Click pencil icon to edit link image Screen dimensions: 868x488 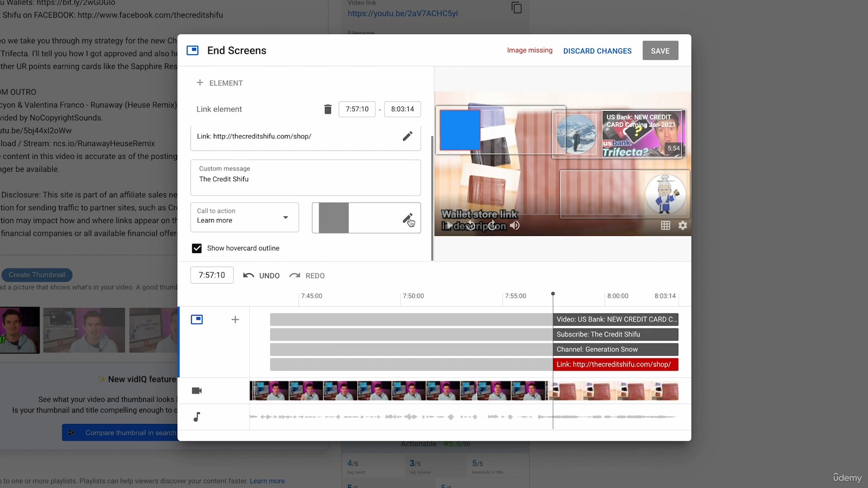click(x=407, y=218)
